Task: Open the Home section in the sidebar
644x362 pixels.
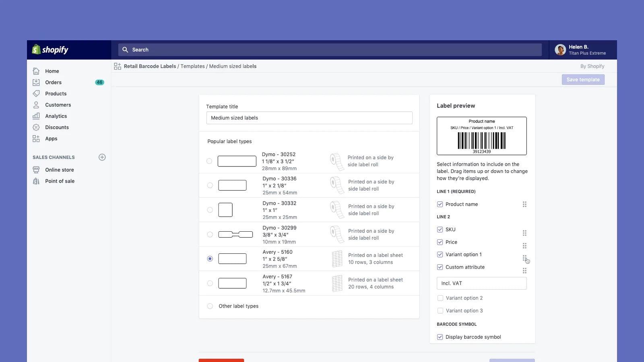Action: 52,71
